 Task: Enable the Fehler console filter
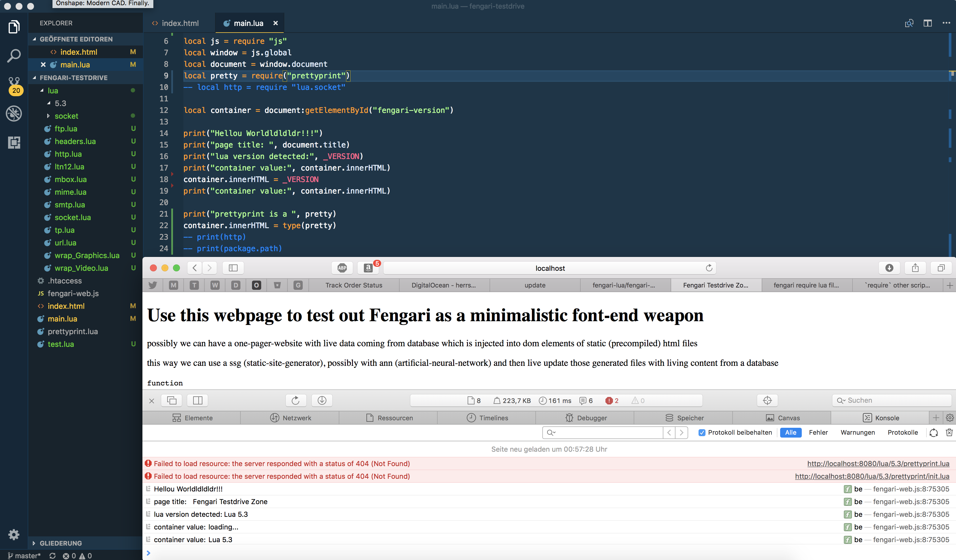click(818, 432)
